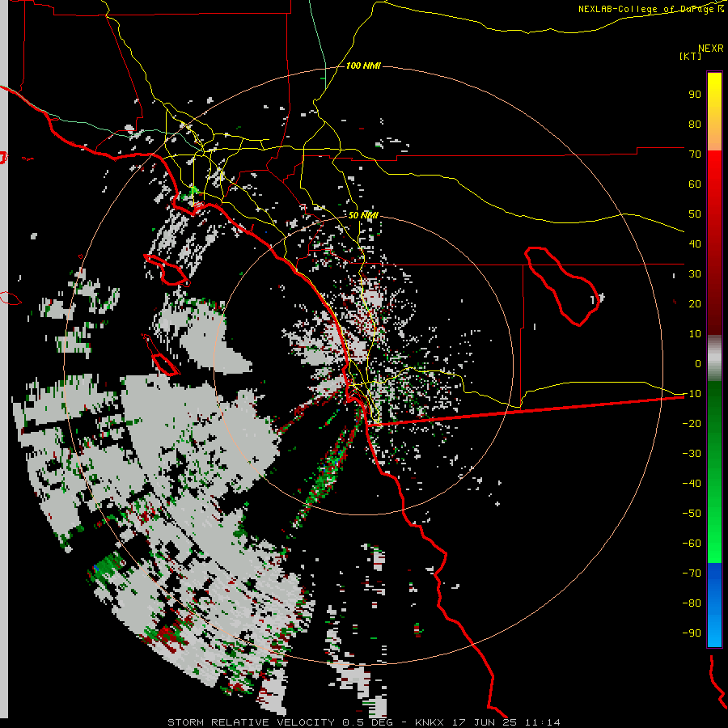Select the 80 value on the velocity scale

[x=695, y=125]
